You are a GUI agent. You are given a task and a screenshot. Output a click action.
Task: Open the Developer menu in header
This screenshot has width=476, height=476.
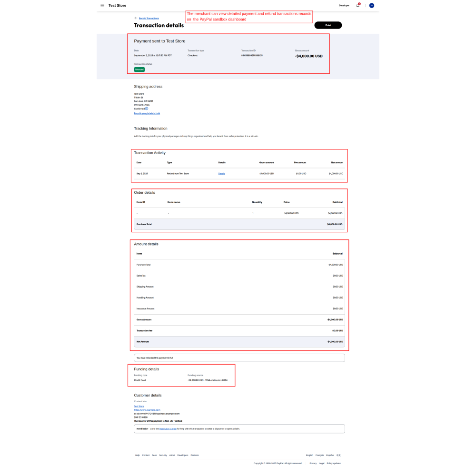tap(344, 6)
